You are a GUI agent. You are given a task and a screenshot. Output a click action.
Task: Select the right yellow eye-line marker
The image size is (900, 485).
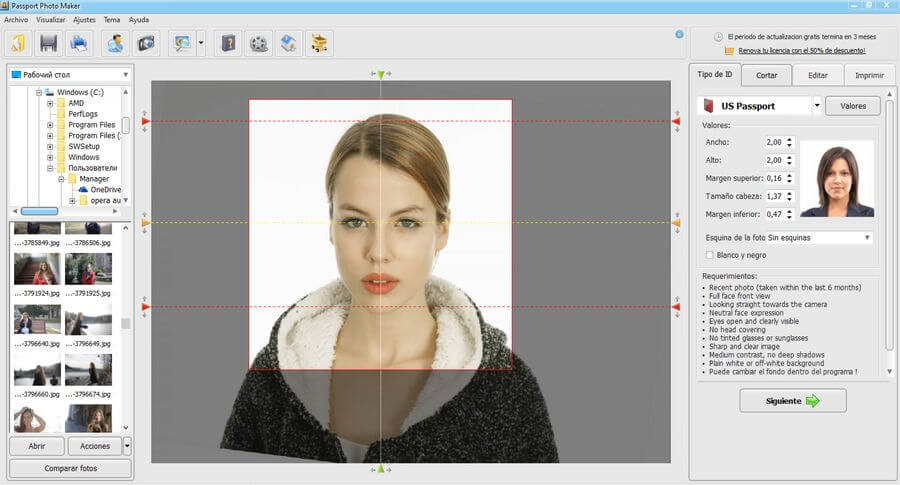tap(676, 222)
